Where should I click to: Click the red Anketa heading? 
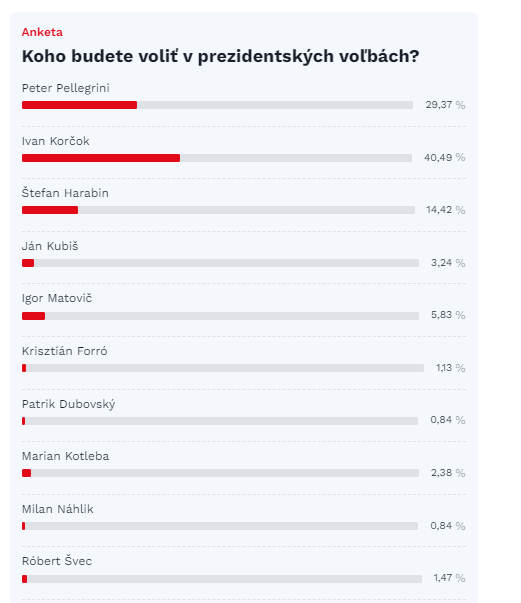(42, 32)
